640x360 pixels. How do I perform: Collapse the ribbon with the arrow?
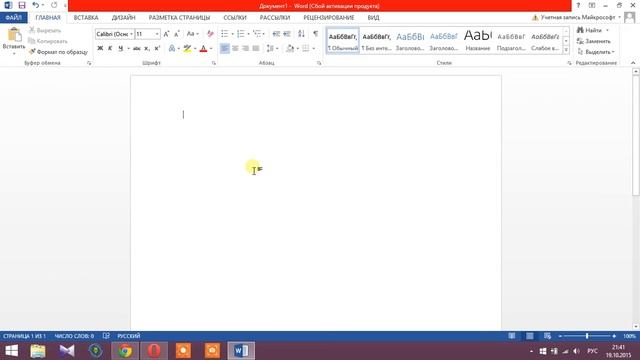pos(633,63)
